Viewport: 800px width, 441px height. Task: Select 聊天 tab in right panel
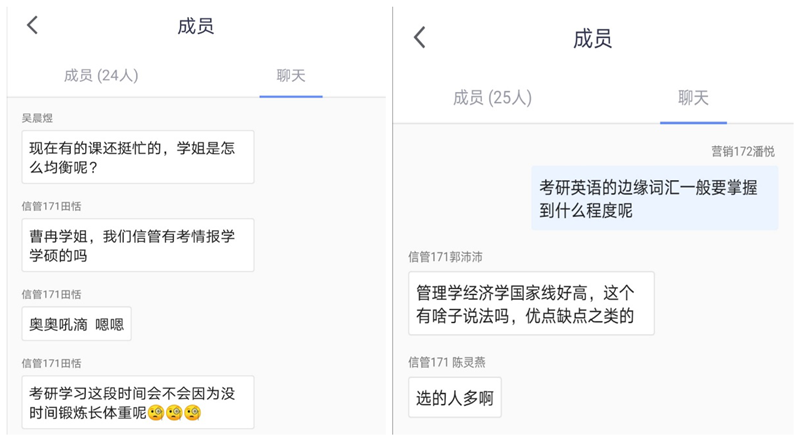point(693,97)
